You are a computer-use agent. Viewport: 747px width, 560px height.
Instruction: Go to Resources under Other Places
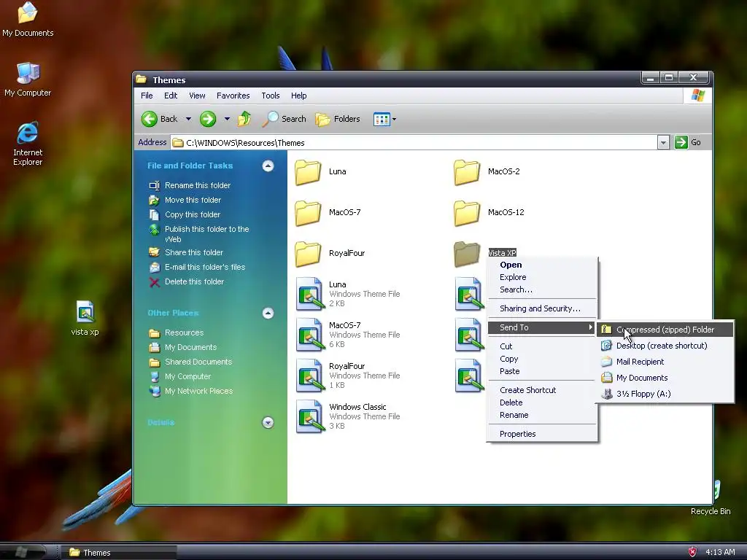pos(184,332)
